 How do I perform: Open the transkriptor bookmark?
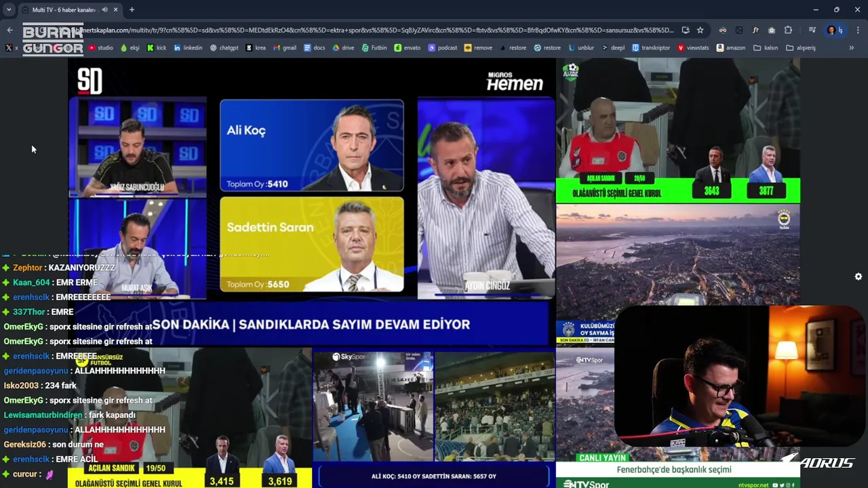click(651, 48)
